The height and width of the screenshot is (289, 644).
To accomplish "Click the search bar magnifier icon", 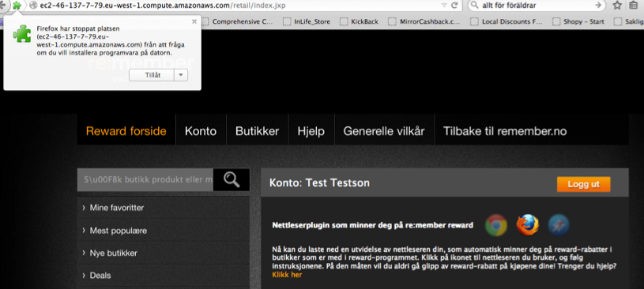I will [475, 6].
